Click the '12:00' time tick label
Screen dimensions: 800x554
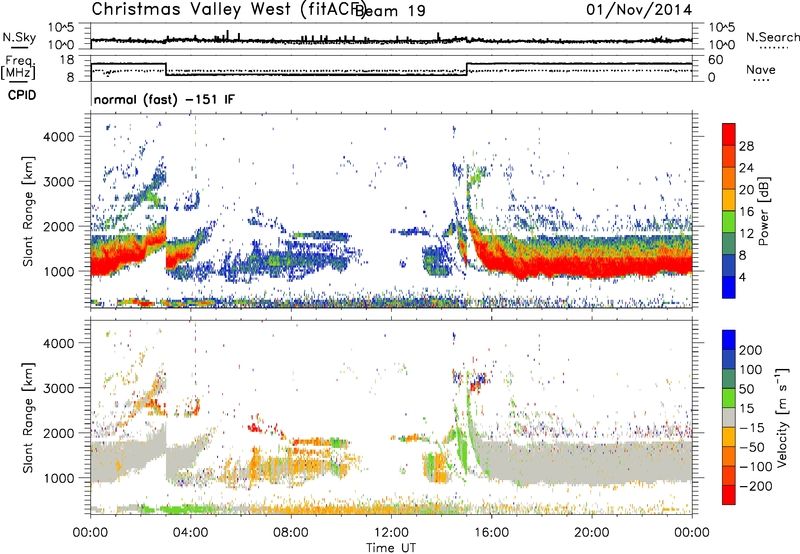(391, 533)
